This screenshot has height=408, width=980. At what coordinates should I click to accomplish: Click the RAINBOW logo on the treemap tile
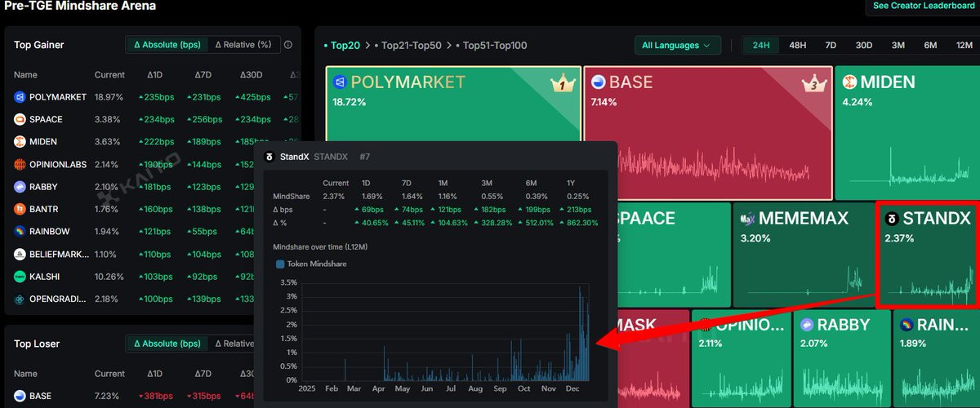[906, 325]
